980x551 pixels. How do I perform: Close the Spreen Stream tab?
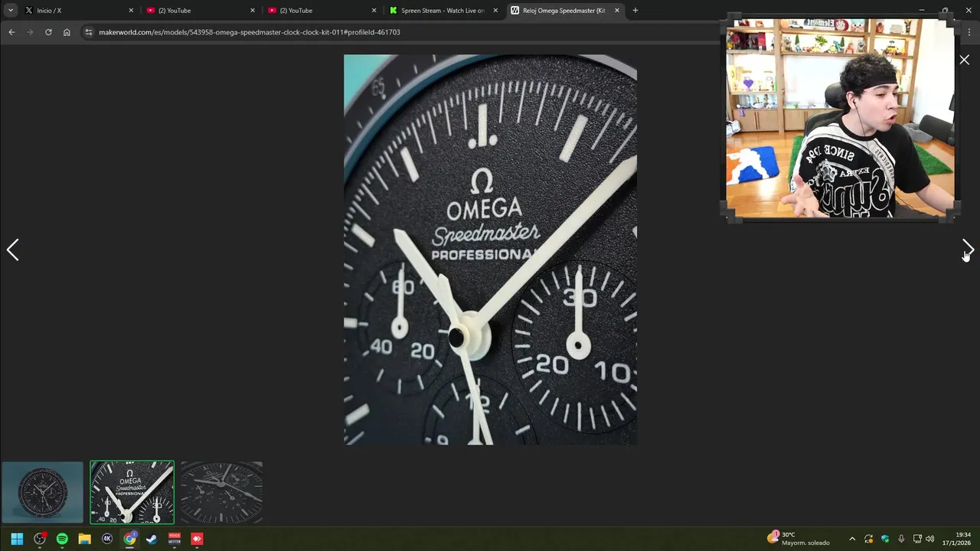(x=495, y=11)
